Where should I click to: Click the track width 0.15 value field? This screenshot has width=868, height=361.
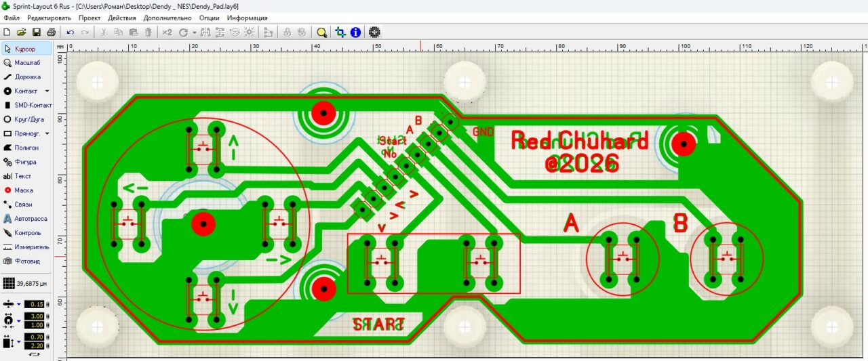tap(35, 304)
